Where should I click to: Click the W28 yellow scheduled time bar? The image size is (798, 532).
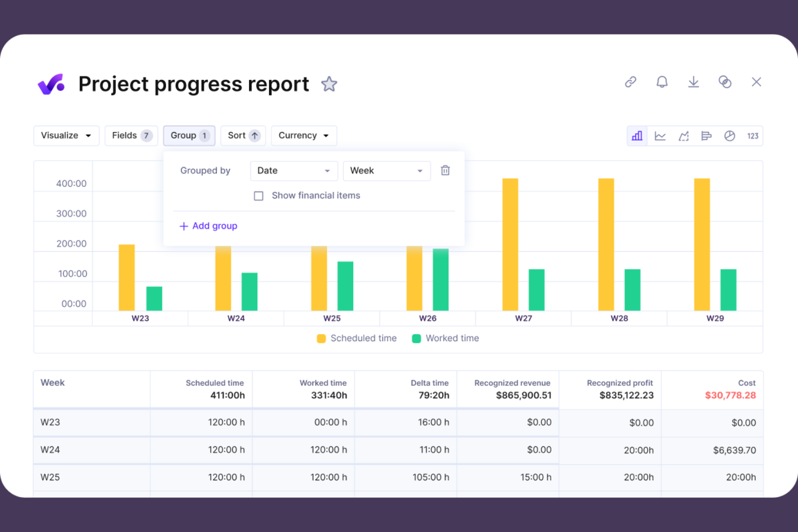tap(606, 245)
